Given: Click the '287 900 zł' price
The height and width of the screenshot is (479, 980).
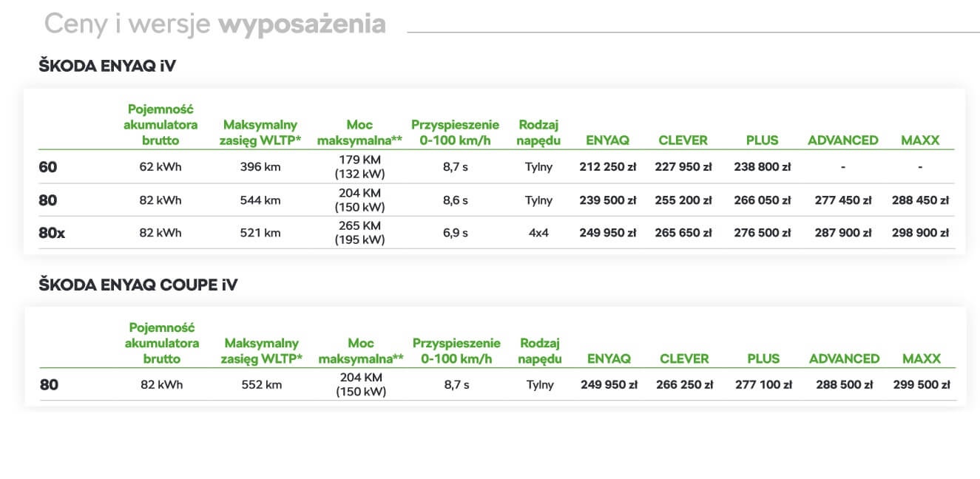Looking at the screenshot, I should pyautogui.click(x=843, y=232).
